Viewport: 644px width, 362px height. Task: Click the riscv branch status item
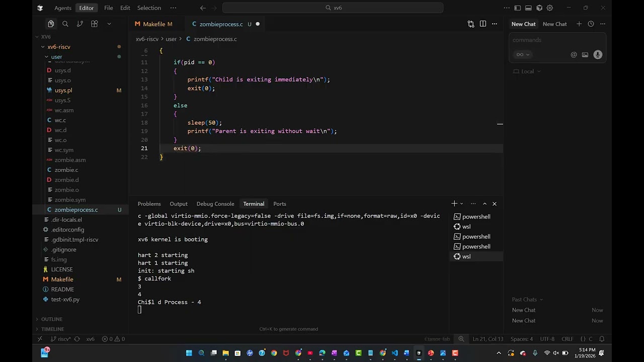(60, 339)
